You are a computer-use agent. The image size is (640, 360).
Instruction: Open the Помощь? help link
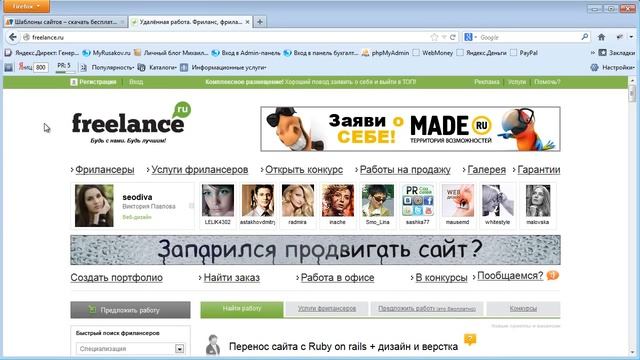pos(547,82)
